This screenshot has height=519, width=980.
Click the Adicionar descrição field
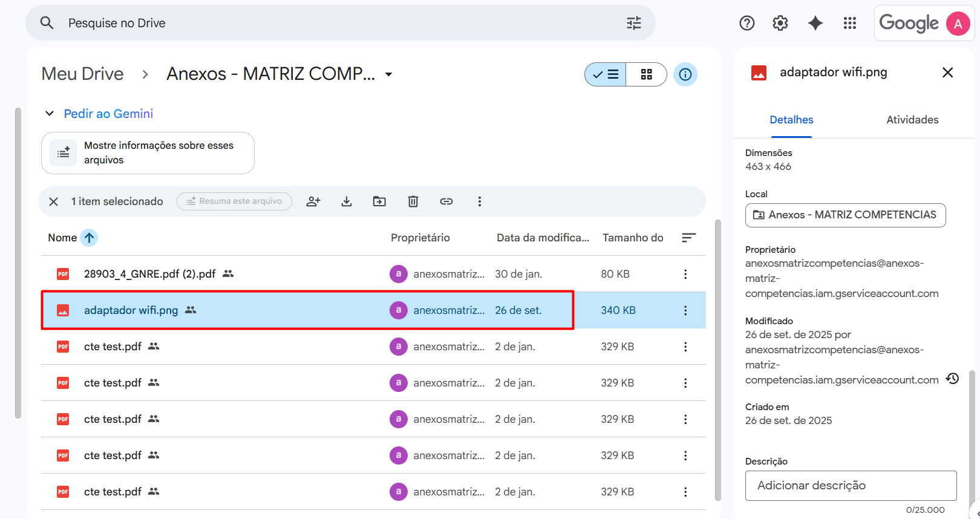851,485
